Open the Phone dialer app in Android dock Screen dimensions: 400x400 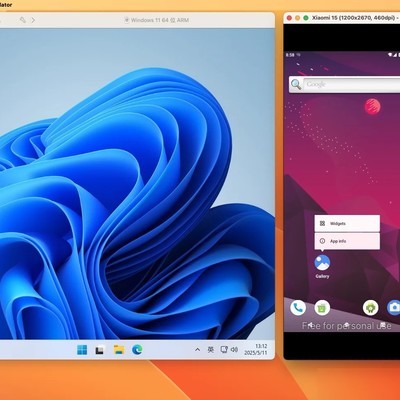coord(298,308)
